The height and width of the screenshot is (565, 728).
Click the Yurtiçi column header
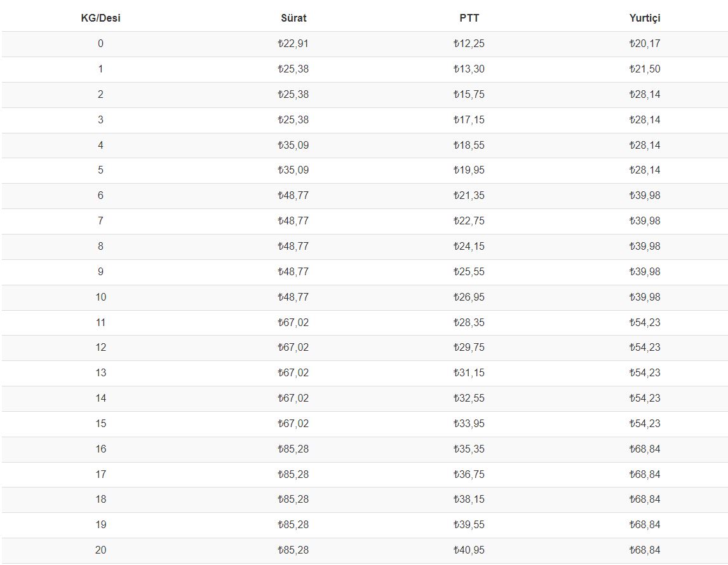click(x=644, y=18)
